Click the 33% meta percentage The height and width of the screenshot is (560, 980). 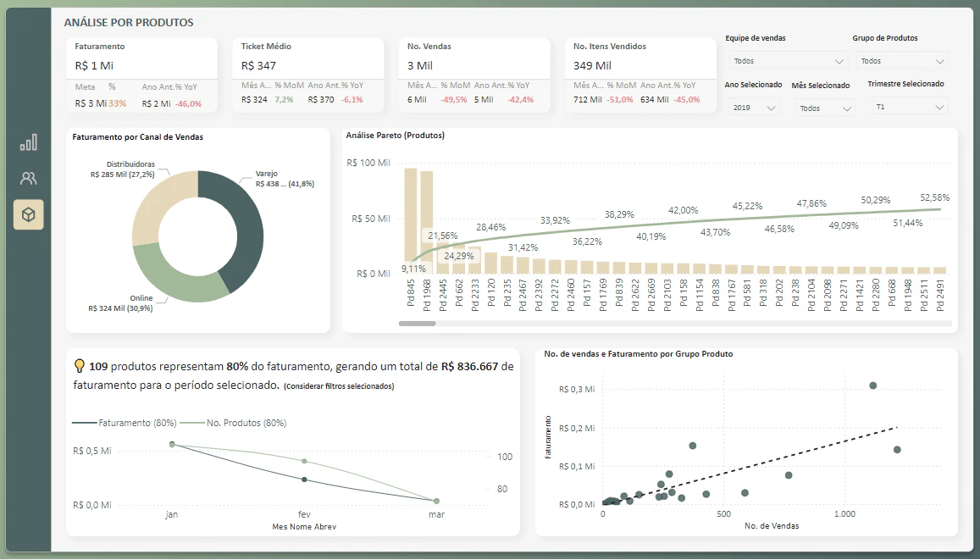(x=118, y=103)
